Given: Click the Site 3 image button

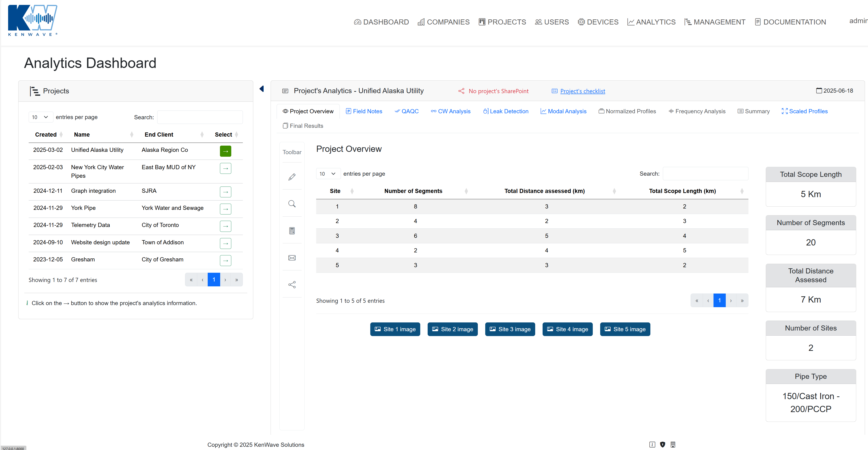Looking at the screenshot, I should pyautogui.click(x=510, y=329).
